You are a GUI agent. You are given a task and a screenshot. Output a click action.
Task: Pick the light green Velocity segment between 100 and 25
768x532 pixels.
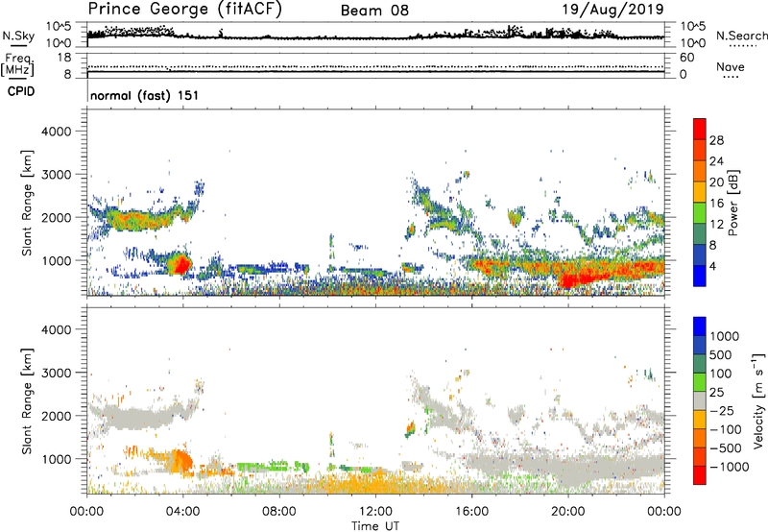click(x=700, y=382)
